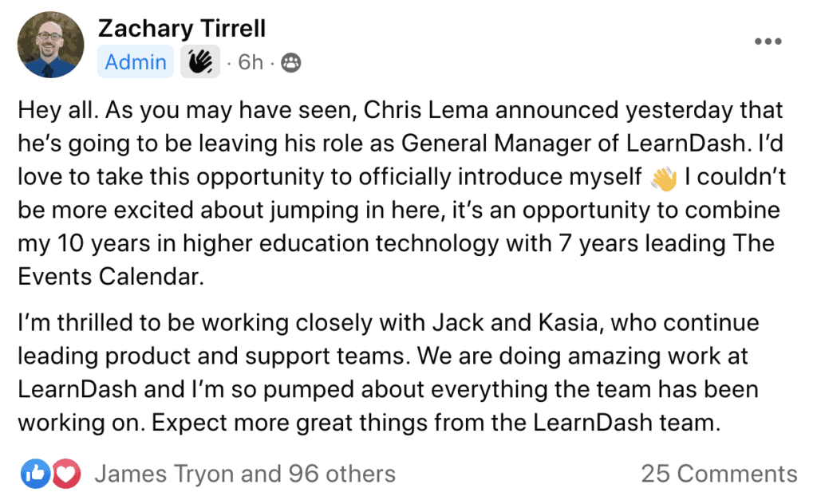
Task: Click the yellow waving hand emoji in post
Action: tap(663, 179)
